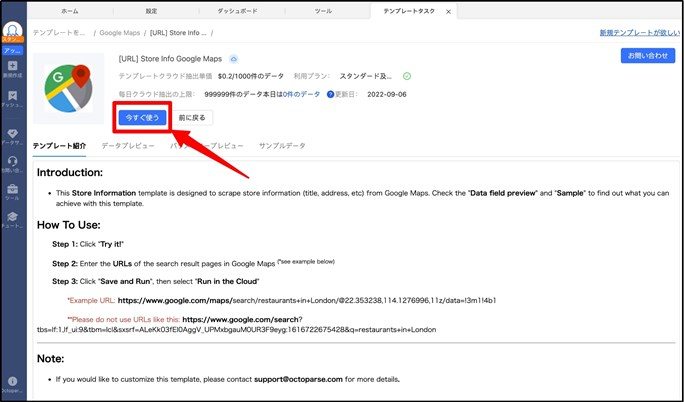Click the "Step 1: Click Try it!" line
684x402 pixels.
click(88, 244)
